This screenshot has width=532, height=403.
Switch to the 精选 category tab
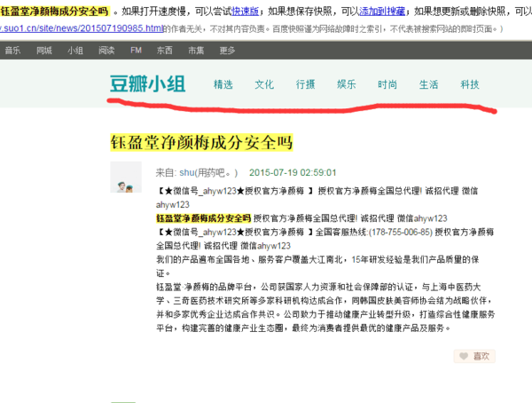[x=223, y=84]
